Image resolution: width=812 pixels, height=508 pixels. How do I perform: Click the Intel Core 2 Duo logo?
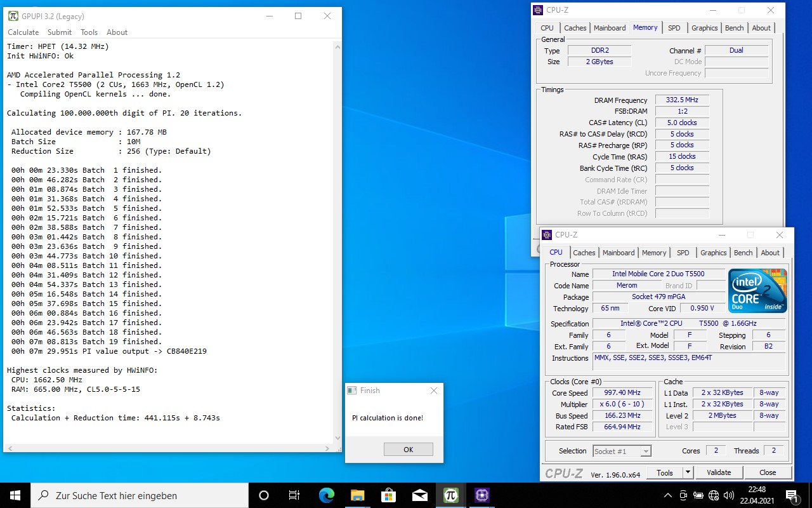click(757, 290)
